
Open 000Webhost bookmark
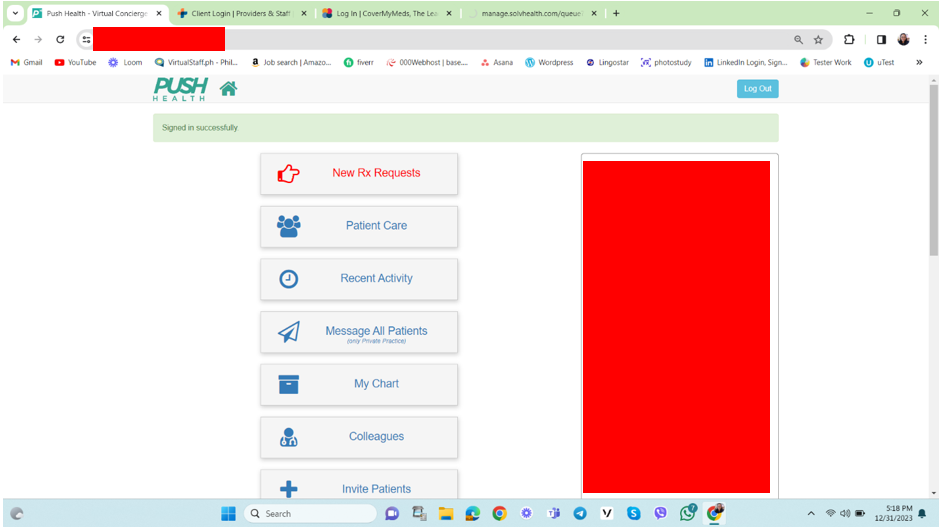[427, 62]
